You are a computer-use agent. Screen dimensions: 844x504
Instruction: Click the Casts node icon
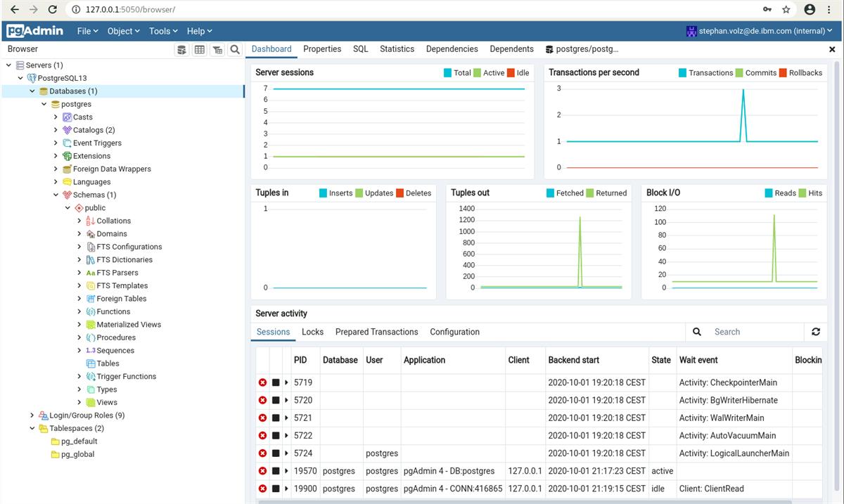click(x=67, y=117)
